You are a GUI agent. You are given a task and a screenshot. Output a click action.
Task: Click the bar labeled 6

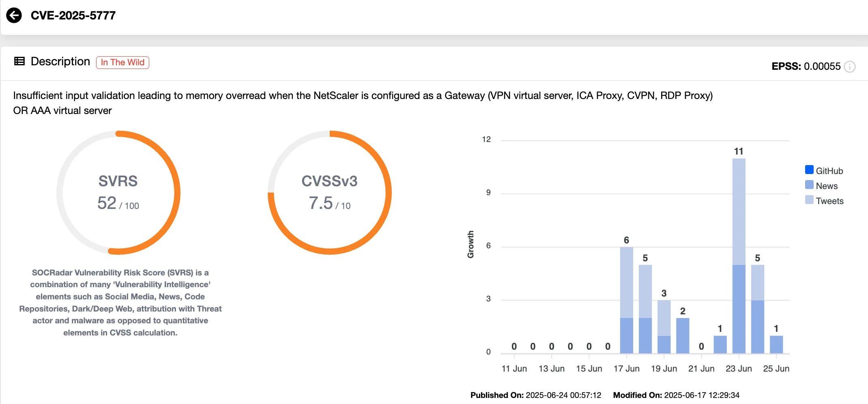627,300
